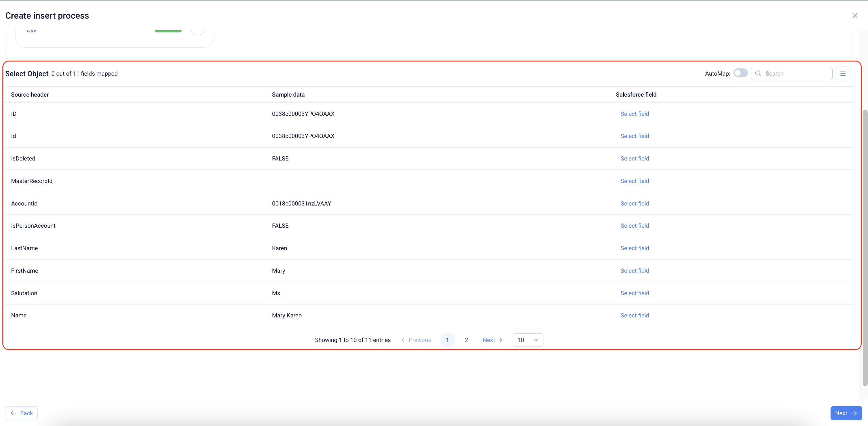Toggle the AutoMap switch
Image resolution: width=868 pixels, height=426 pixels.
(740, 73)
